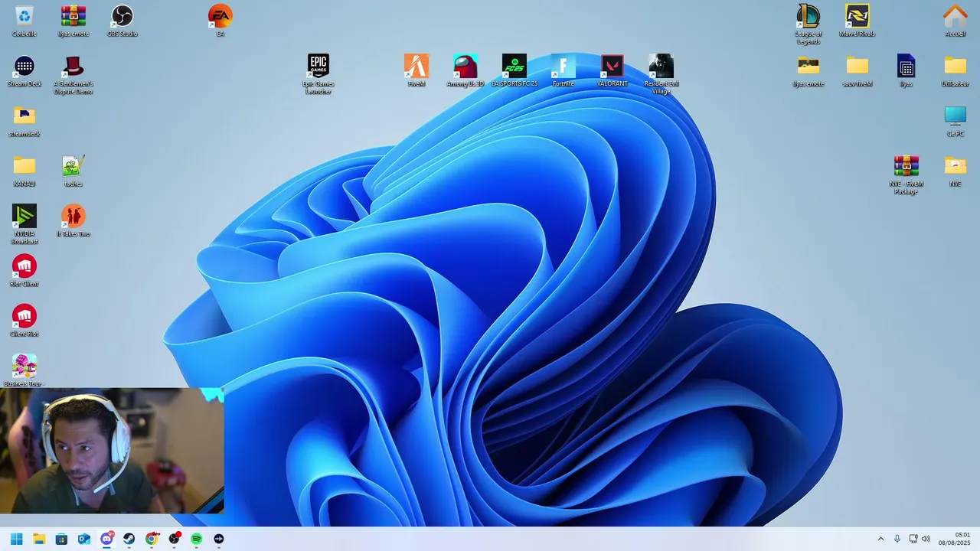Launch OBS Studio from desktop shortcut
The height and width of the screenshot is (551, 980).
[122, 16]
